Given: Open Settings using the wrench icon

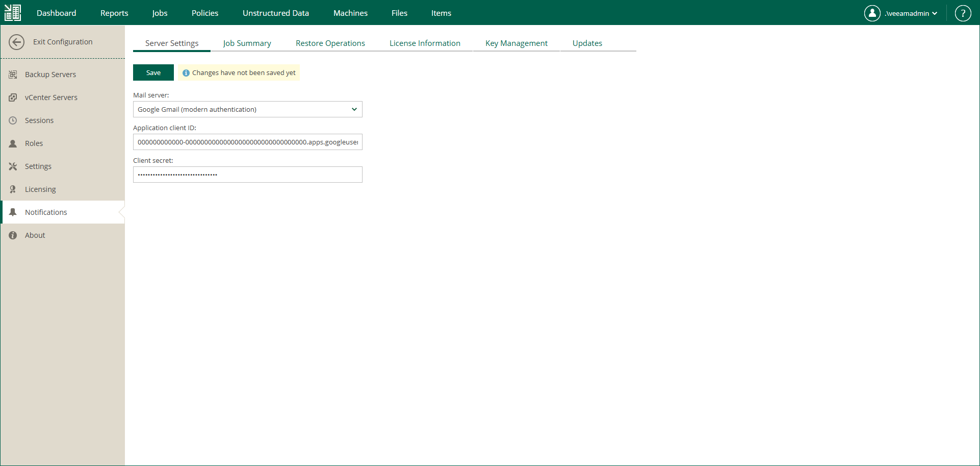Looking at the screenshot, I should coord(13,166).
